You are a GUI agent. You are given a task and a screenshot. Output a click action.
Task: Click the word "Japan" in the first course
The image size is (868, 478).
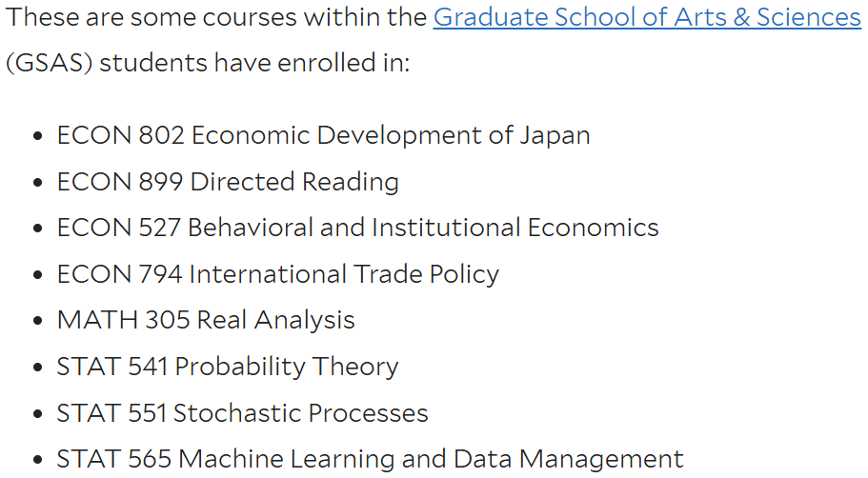555,136
